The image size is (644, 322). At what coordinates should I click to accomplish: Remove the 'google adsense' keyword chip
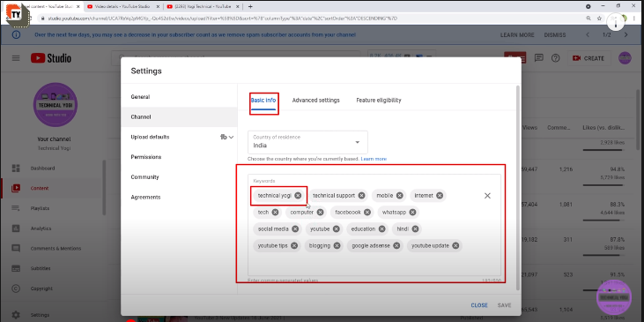click(396, 245)
